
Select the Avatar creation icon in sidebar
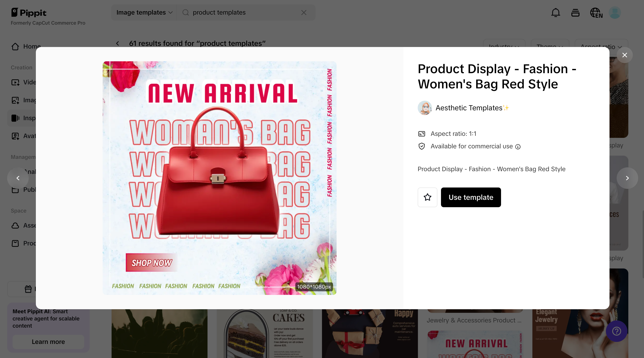click(x=15, y=136)
